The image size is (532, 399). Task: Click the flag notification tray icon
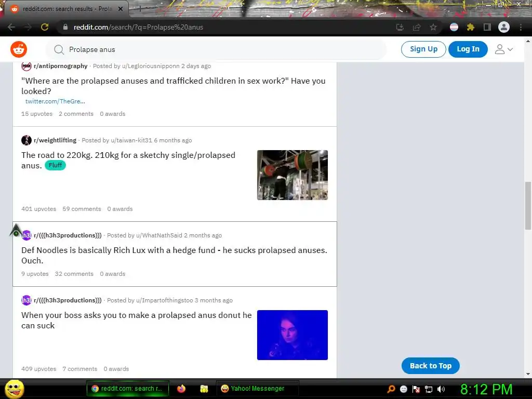[416, 389]
